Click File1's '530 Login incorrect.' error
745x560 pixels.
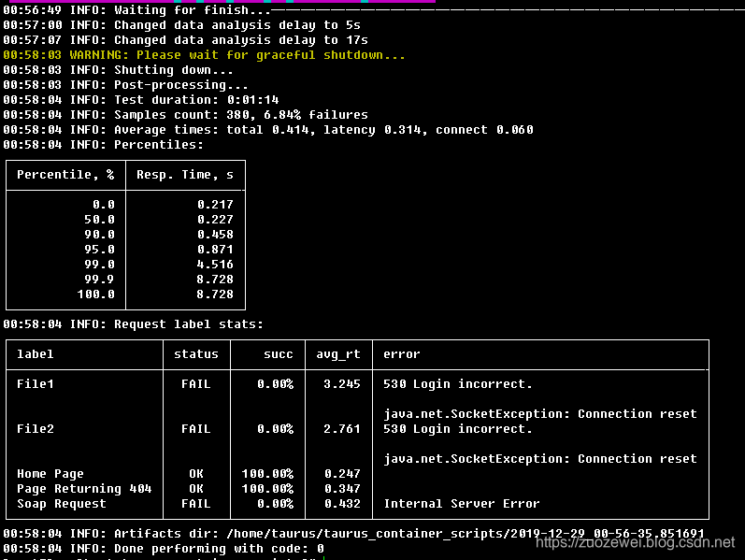(458, 384)
